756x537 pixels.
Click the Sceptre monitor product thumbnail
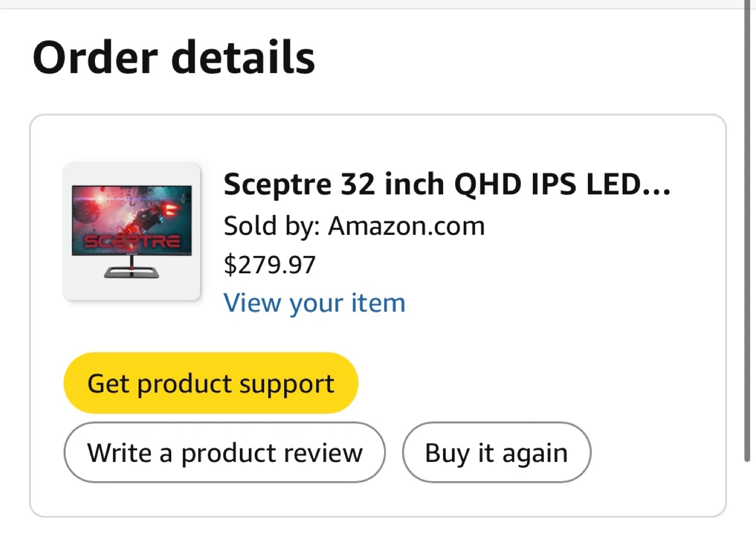click(132, 232)
